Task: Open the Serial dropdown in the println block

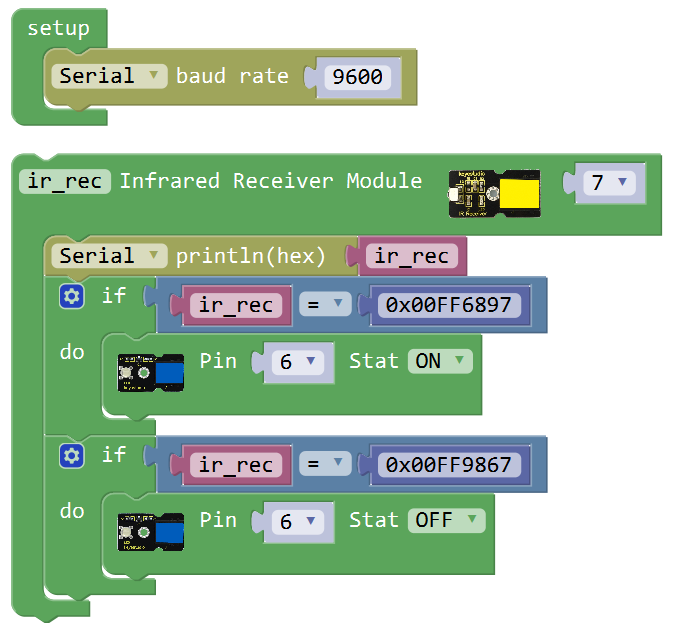Action: pos(109,256)
